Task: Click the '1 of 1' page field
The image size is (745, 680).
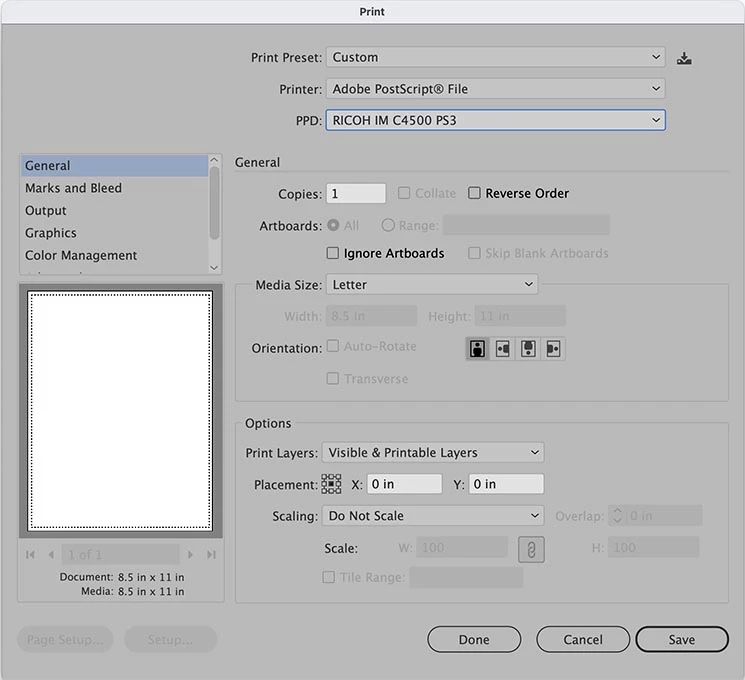Action: (121, 555)
